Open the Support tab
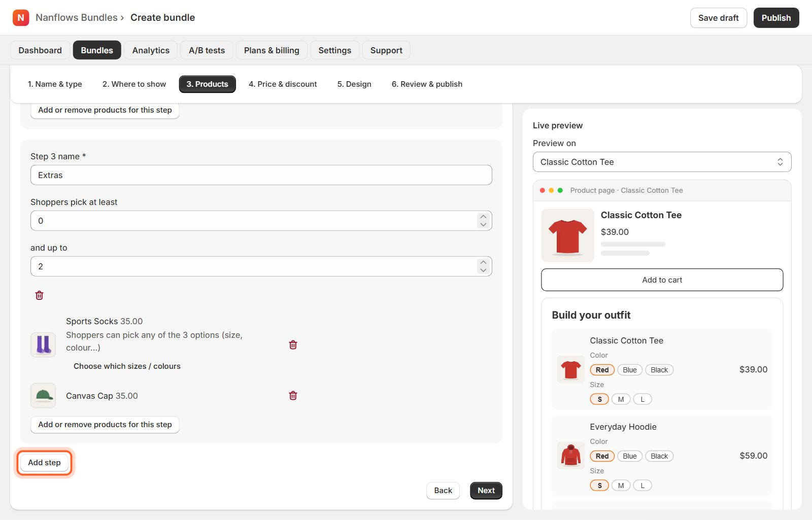Image resolution: width=812 pixels, height=520 pixels. pyautogui.click(x=386, y=50)
